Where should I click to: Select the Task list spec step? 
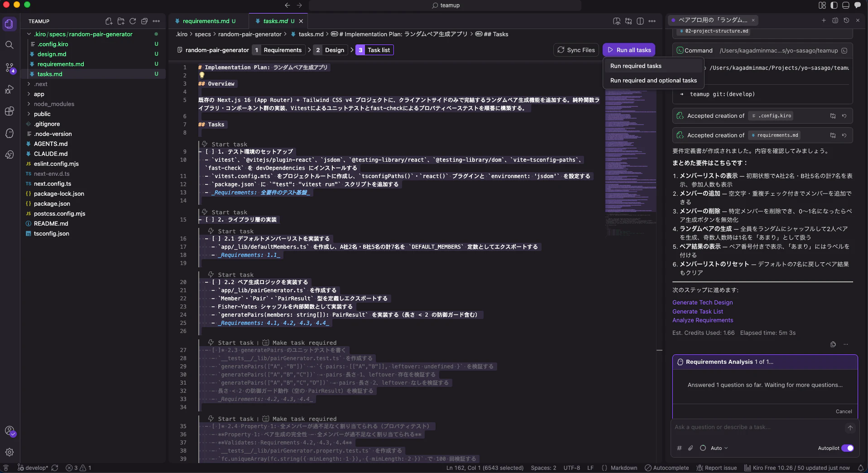374,50
